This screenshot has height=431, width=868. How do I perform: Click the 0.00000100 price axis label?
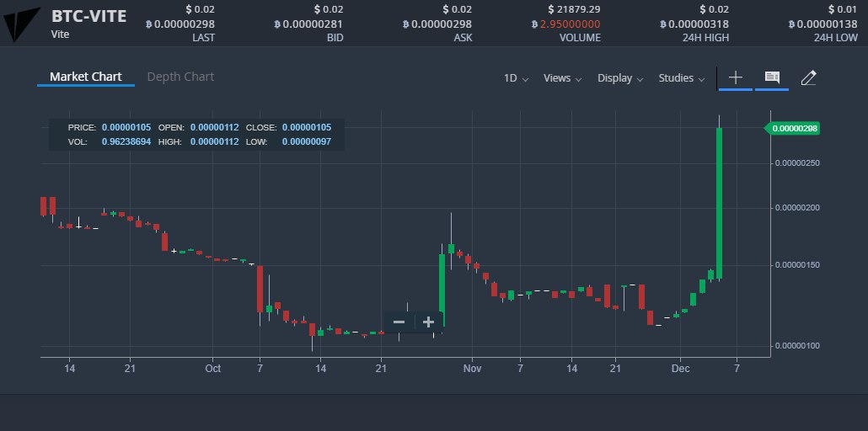tap(797, 346)
